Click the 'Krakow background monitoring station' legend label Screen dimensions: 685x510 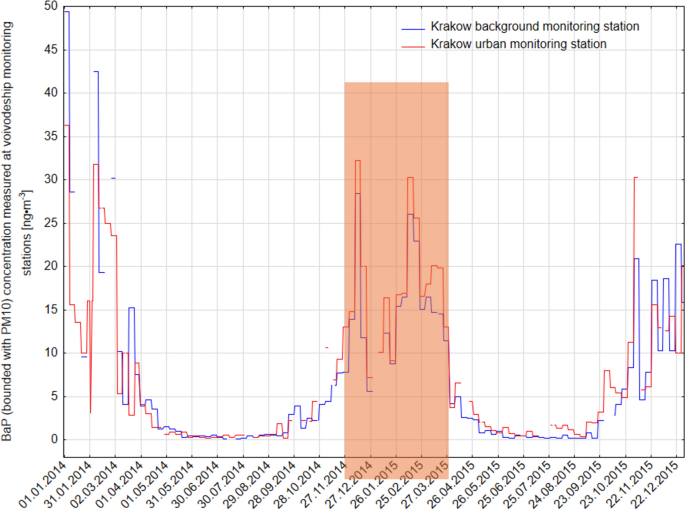pos(535,27)
